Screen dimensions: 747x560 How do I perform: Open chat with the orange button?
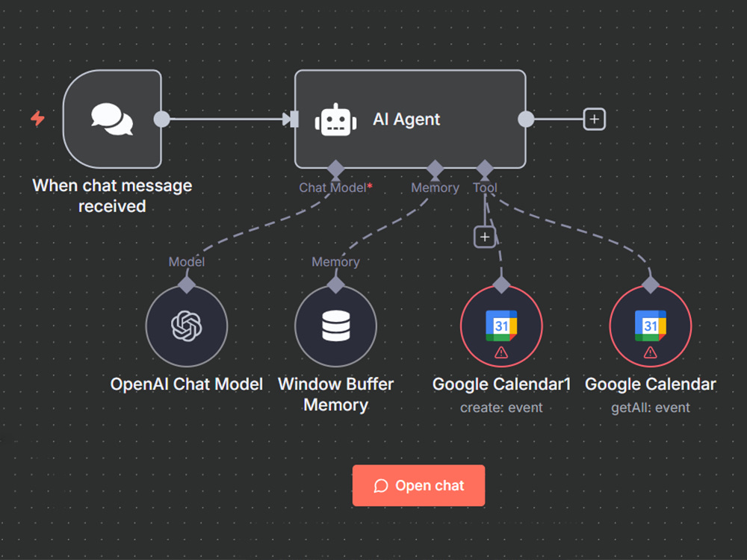coord(419,485)
